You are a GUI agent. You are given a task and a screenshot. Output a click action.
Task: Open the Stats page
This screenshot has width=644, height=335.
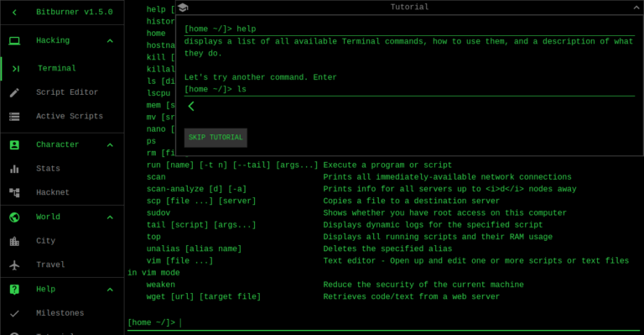click(62, 169)
